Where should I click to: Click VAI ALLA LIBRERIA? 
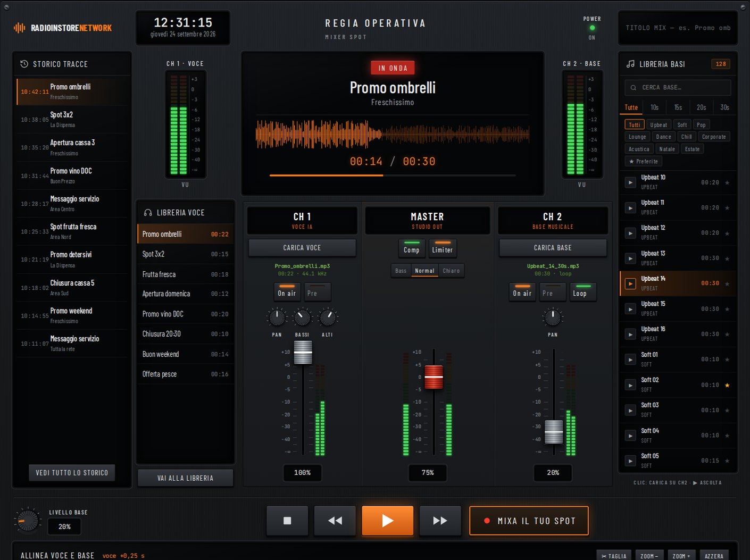pyautogui.click(x=185, y=478)
